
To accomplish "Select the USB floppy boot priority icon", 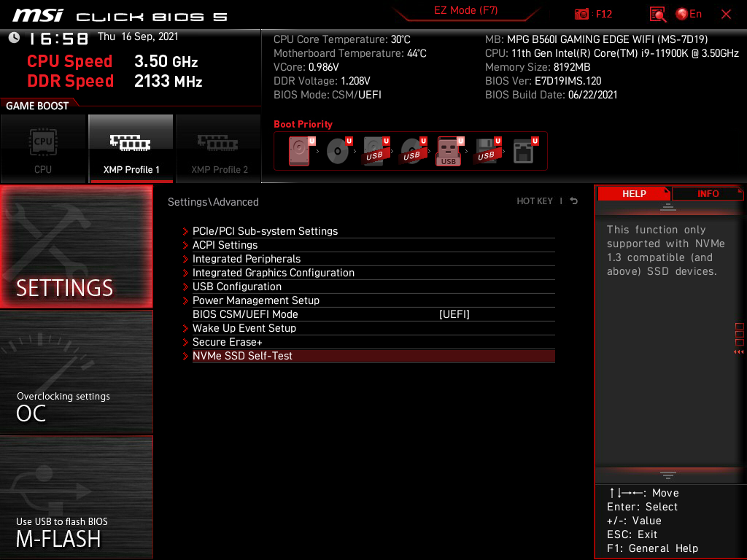I will tap(487, 151).
